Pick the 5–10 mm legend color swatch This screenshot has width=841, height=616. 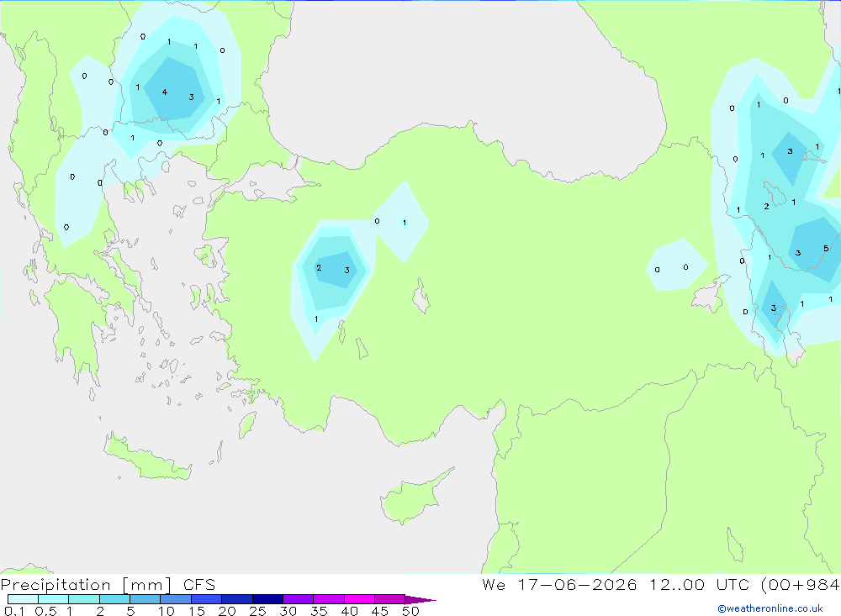[145, 599]
